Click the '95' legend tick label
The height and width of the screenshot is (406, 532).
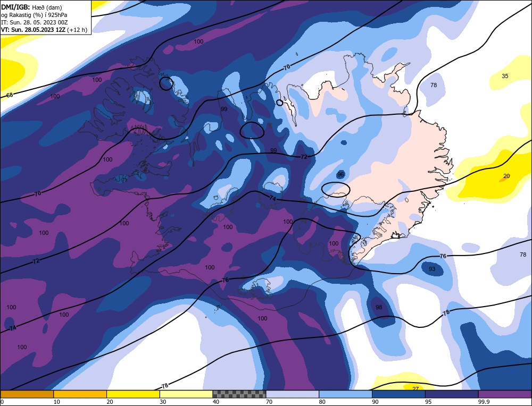(x=428, y=402)
